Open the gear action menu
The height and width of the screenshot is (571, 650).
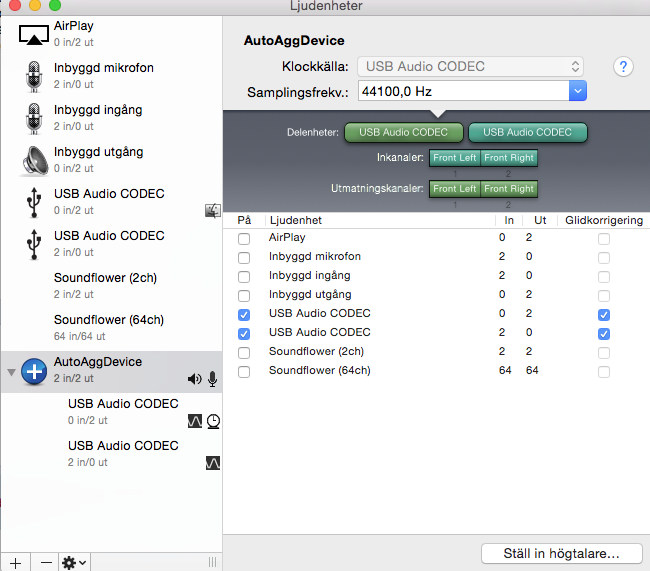[x=75, y=562]
